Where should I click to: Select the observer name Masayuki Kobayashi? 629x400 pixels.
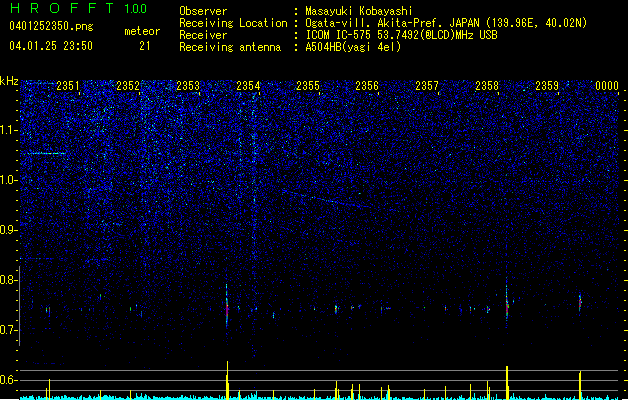(359, 11)
